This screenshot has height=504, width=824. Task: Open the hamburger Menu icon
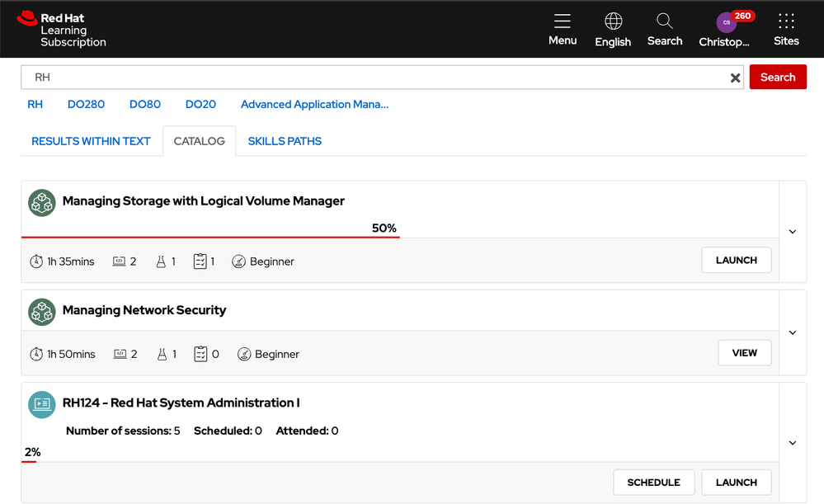pyautogui.click(x=562, y=22)
